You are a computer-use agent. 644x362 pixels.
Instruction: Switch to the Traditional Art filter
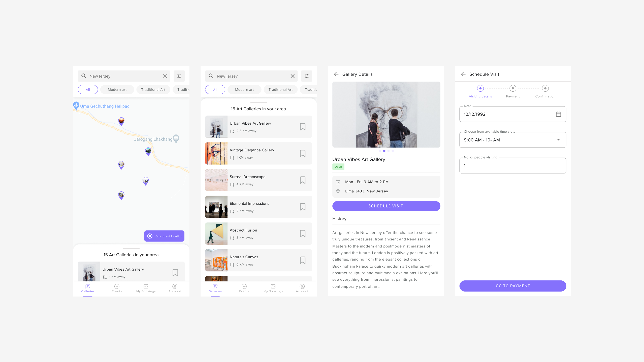pyautogui.click(x=153, y=89)
